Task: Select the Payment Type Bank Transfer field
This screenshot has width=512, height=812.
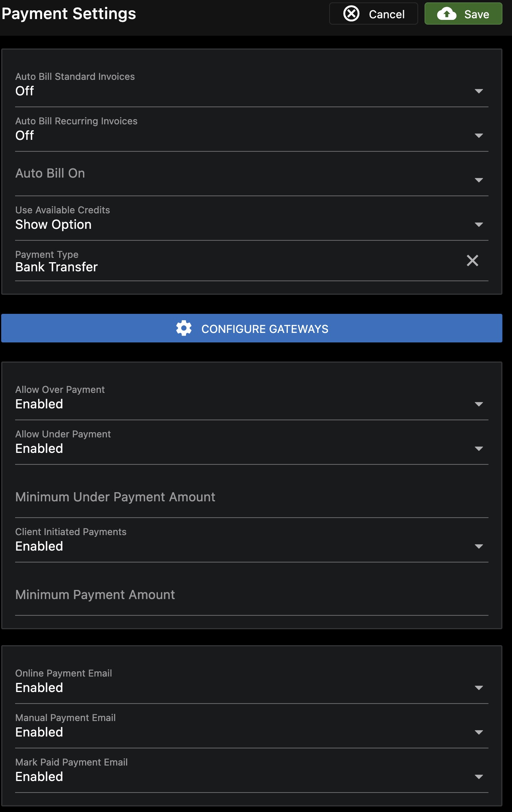Action: coord(252,261)
